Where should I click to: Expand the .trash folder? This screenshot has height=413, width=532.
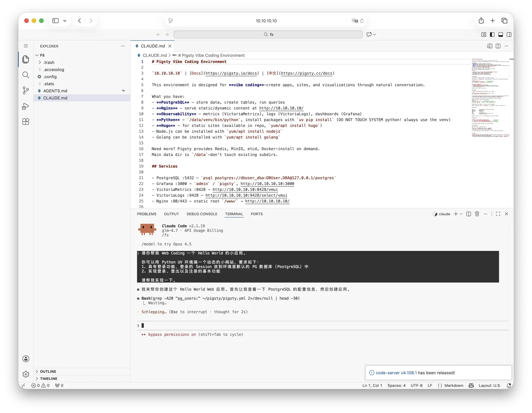pos(49,62)
